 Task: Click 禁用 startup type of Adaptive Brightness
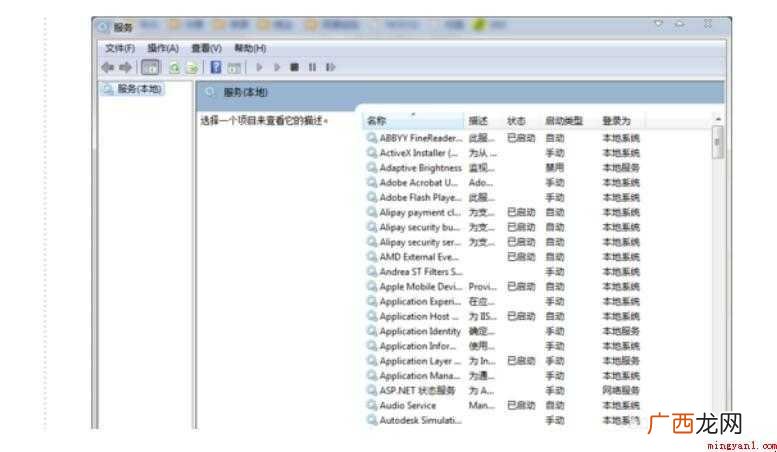click(555, 168)
